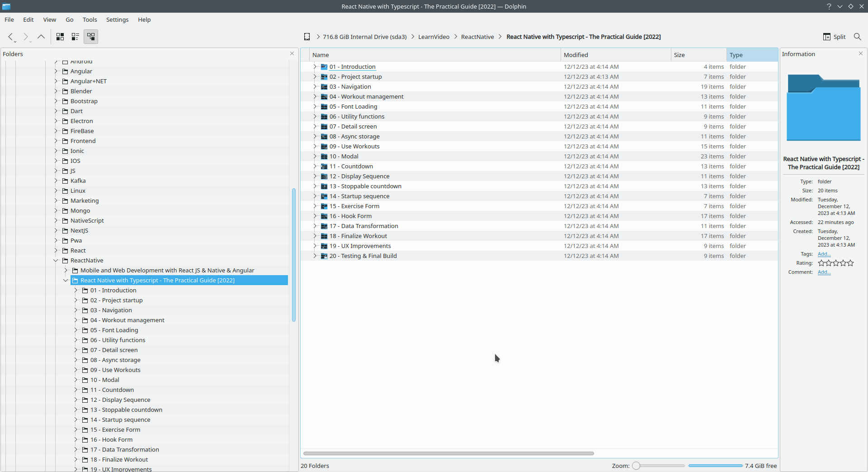Switch to Icons view mode
This screenshot has width=868, height=472.
[60, 37]
